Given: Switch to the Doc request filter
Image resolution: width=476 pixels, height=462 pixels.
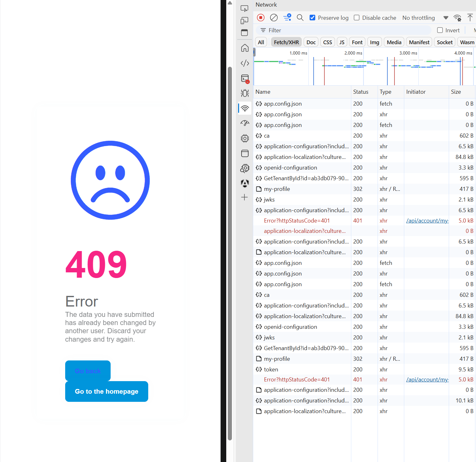Looking at the screenshot, I should pos(311,42).
